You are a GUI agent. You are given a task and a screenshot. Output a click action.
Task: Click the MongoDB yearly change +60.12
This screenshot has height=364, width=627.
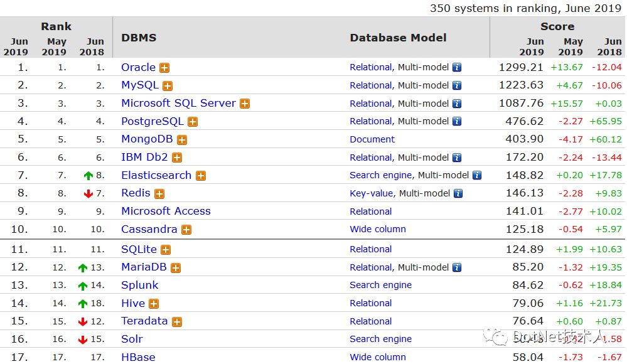(x=606, y=139)
